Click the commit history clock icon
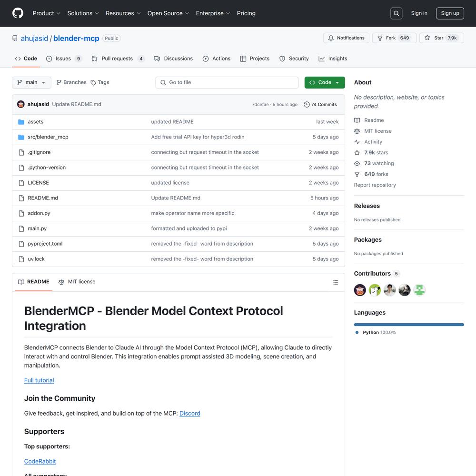Viewport: 476px width, 476px height. (x=307, y=104)
